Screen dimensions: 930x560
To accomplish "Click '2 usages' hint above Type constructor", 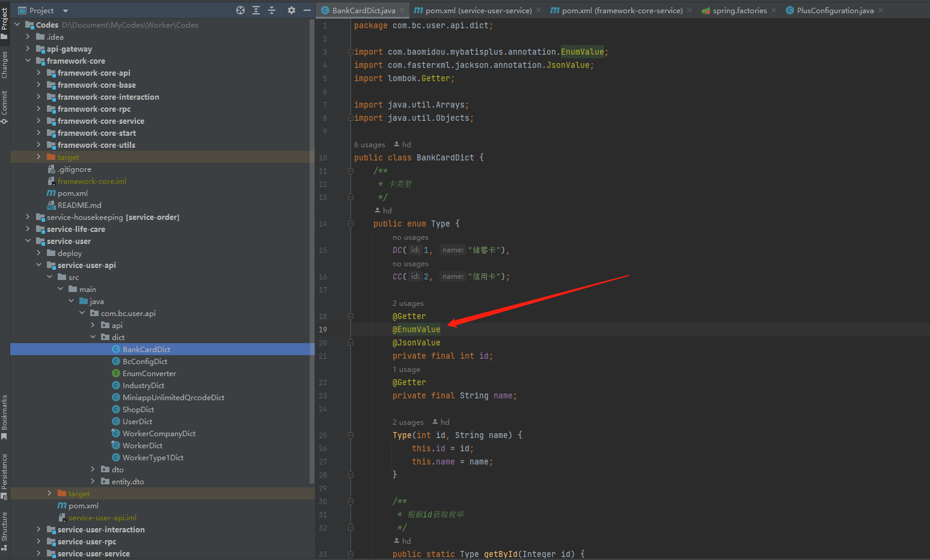I will 408,422.
